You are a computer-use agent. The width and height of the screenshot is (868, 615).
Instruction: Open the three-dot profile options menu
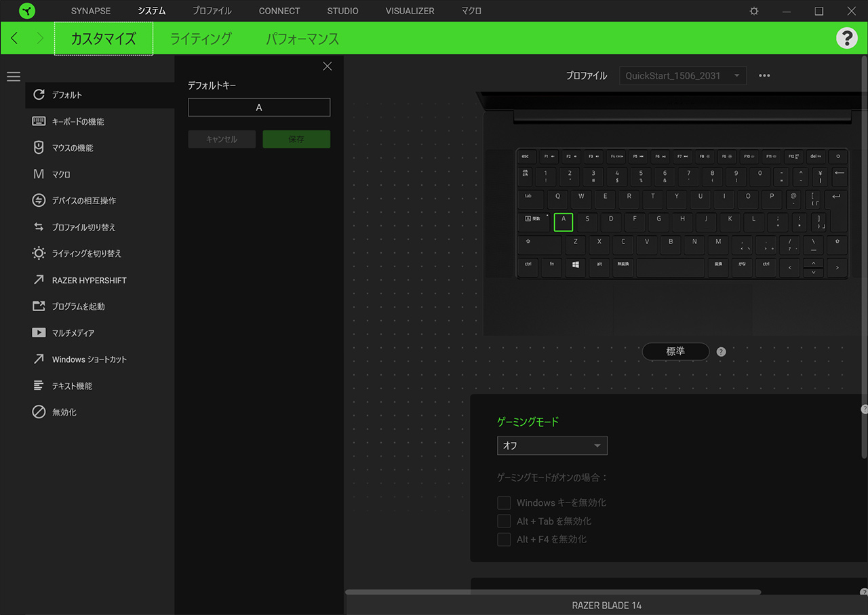coord(764,76)
